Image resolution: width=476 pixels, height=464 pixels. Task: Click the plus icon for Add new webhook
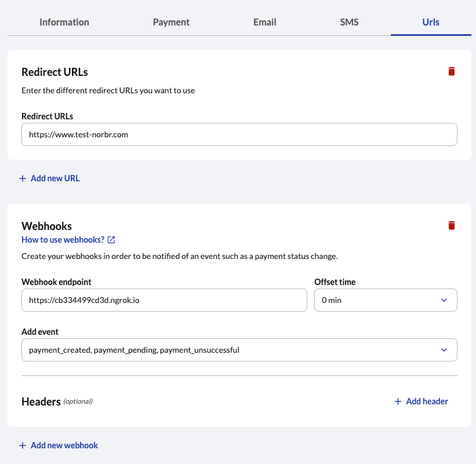[23, 445]
